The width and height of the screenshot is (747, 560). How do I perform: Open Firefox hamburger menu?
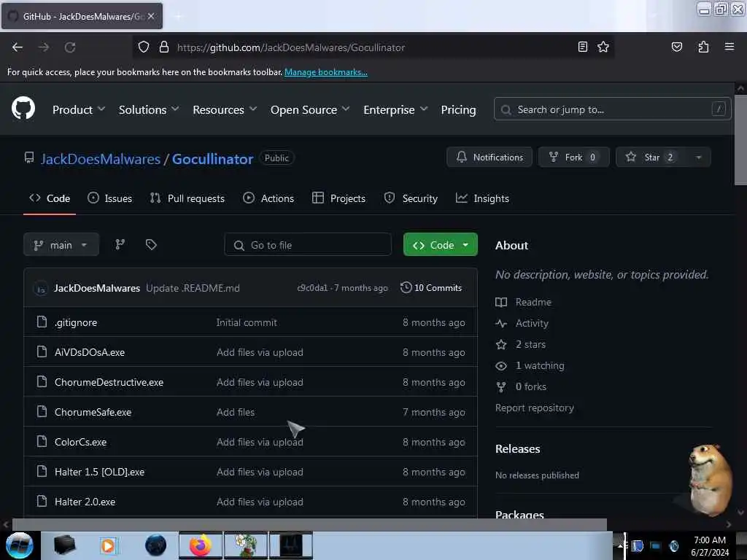coord(729,47)
